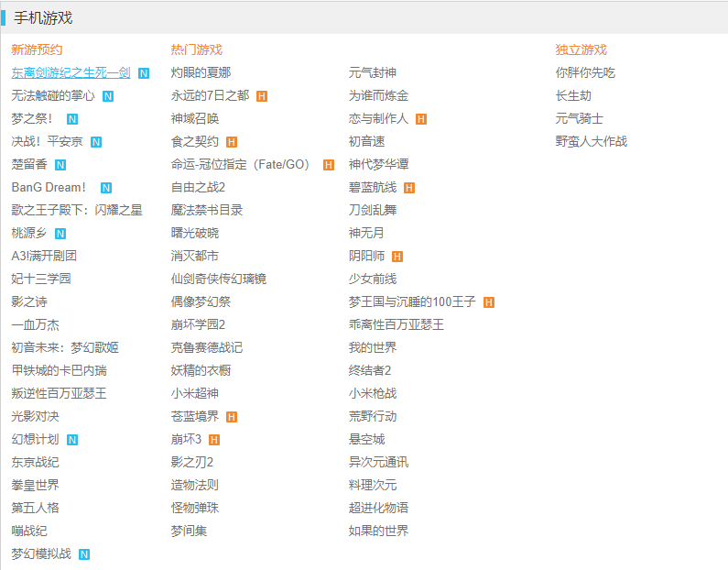
Task: Go to 叛逆性百万亚瑟王
Action: pyautogui.click(x=59, y=393)
